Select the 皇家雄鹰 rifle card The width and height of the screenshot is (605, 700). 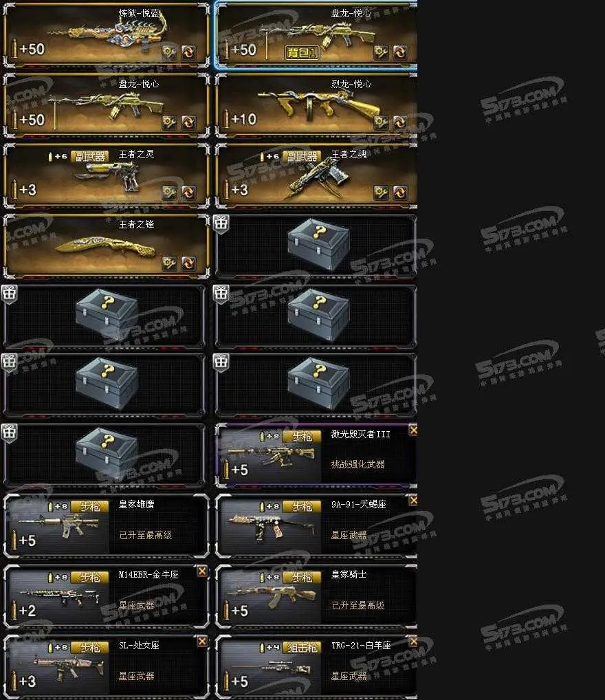[x=107, y=526]
